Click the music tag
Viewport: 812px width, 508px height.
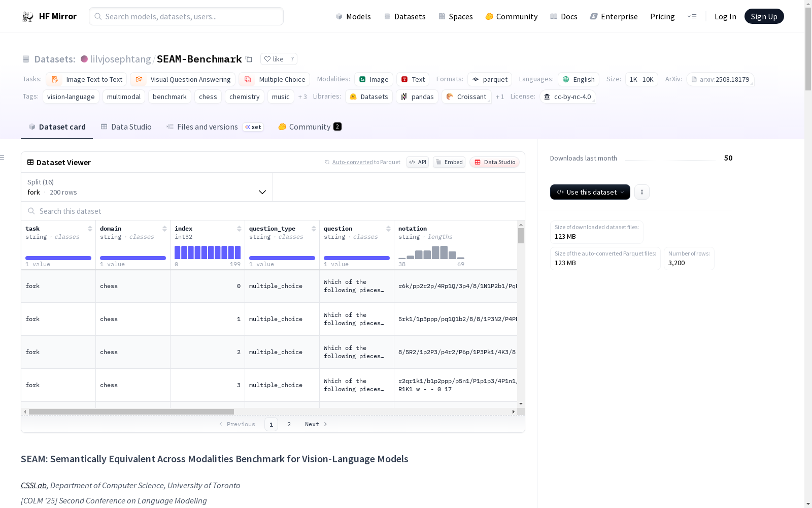(x=281, y=97)
